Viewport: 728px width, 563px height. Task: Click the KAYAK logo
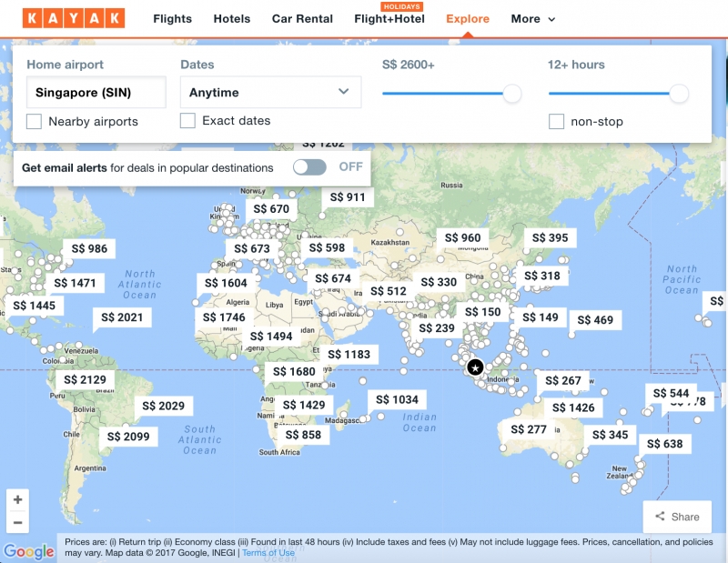coord(74,18)
